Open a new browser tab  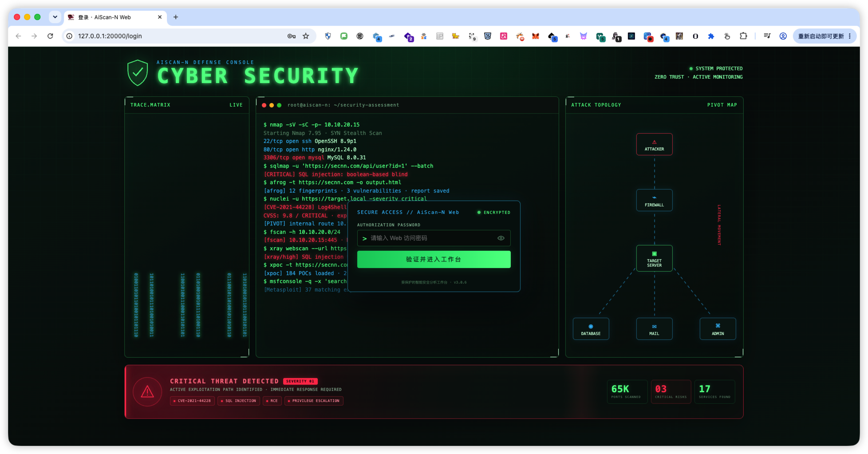click(176, 17)
